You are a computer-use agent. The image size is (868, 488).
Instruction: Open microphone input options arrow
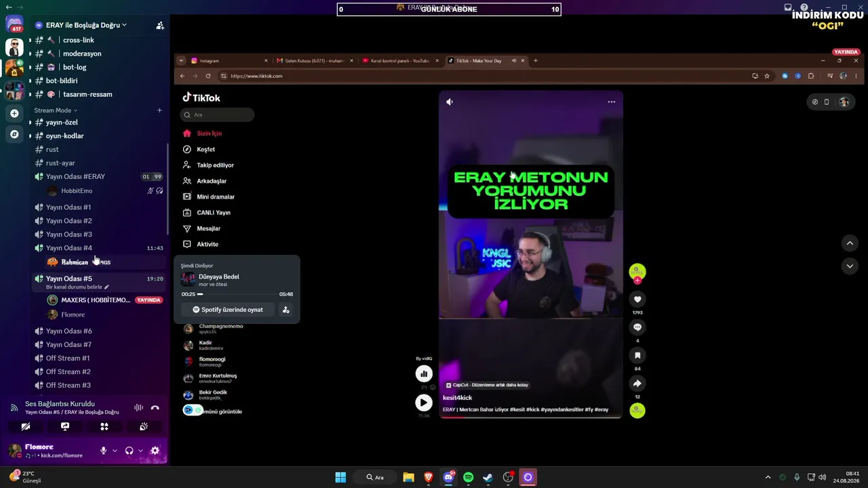click(115, 451)
